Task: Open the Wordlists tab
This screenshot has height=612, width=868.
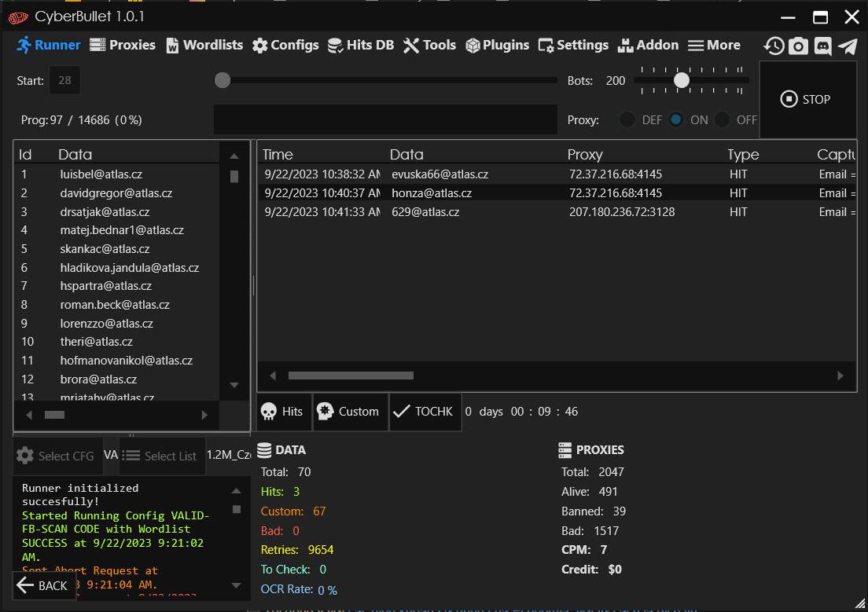Action: [x=204, y=45]
